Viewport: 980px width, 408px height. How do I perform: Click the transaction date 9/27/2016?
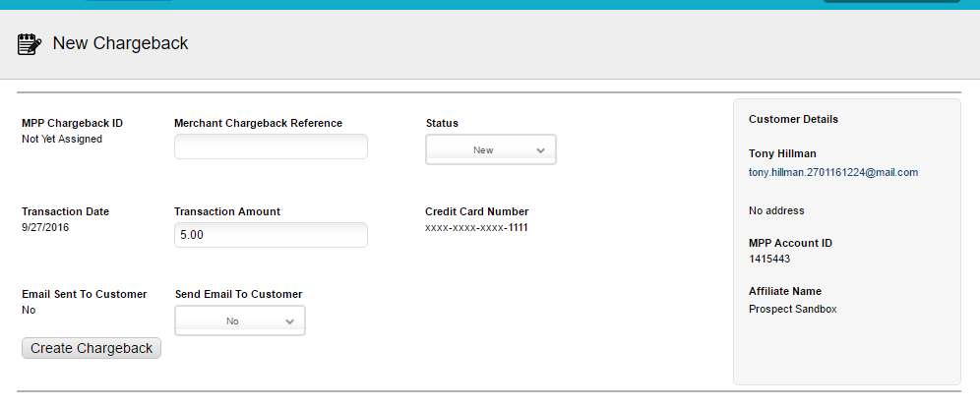point(45,227)
